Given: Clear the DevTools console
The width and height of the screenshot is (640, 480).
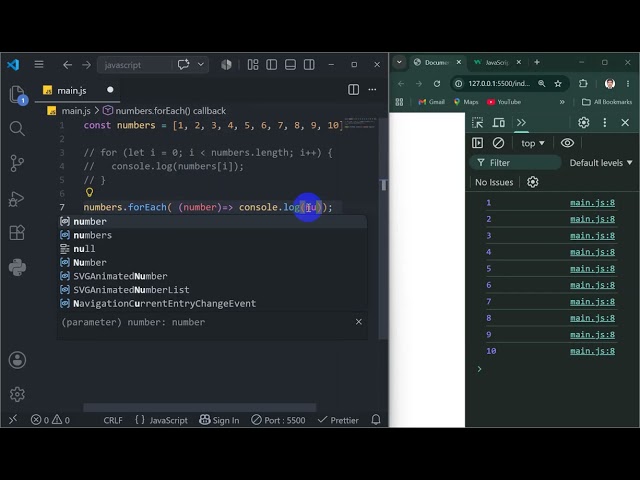Looking at the screenshot, I should tap(498, 143).
